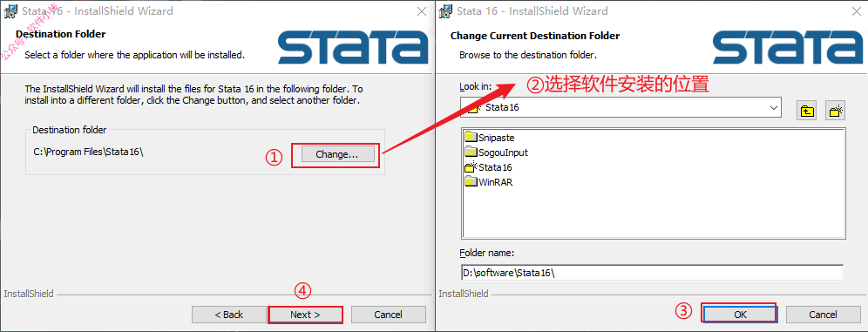The width and height of the screenshot is (868, 332).
Task: Select the WinRAR folder icon
Action: coord(471,182)
